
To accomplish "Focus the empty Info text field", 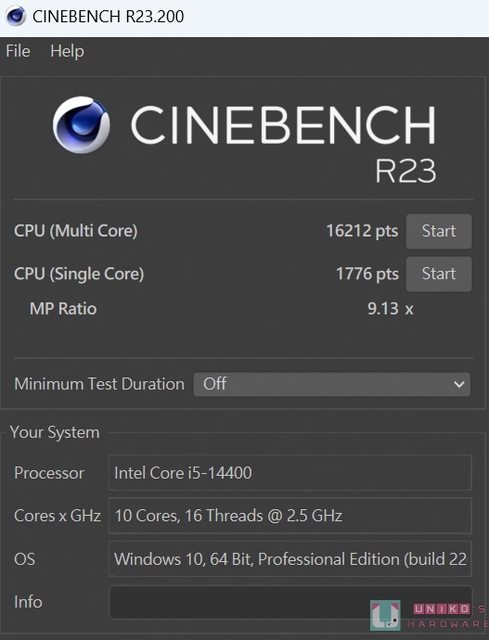I will click(290, 602).
